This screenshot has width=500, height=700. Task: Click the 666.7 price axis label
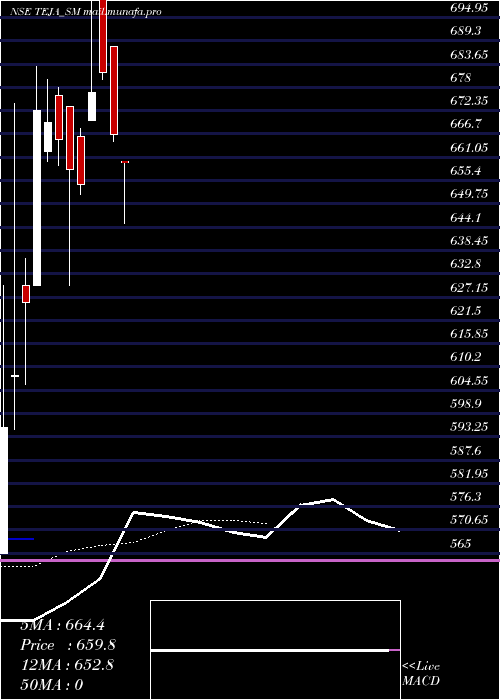tap(465, 124)
